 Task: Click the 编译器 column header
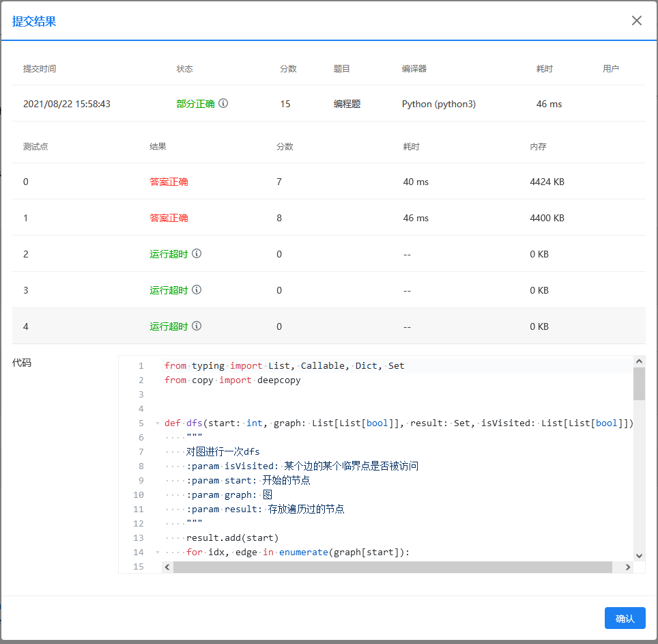414,68
